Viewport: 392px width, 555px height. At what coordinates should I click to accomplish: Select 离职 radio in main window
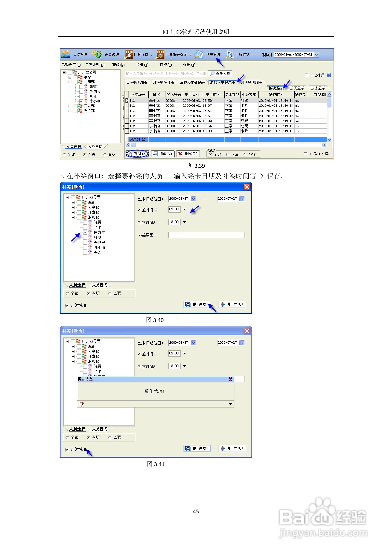105,155
